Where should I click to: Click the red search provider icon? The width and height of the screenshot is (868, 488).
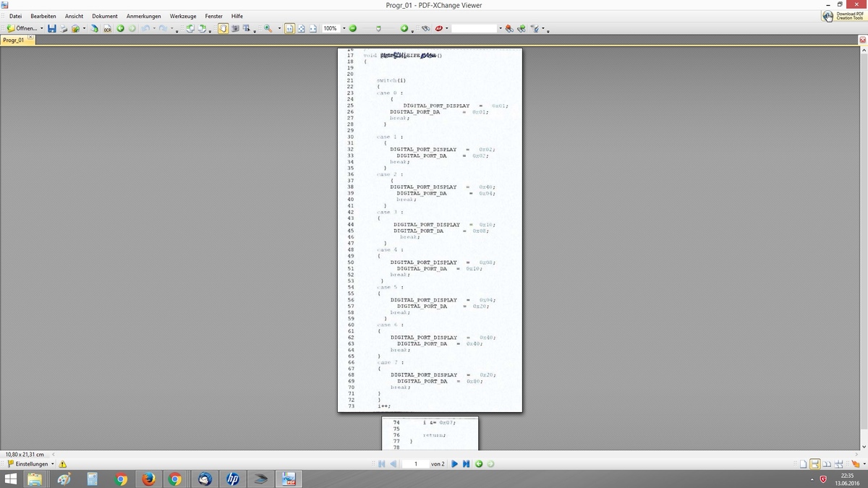(x=439, y=28)
